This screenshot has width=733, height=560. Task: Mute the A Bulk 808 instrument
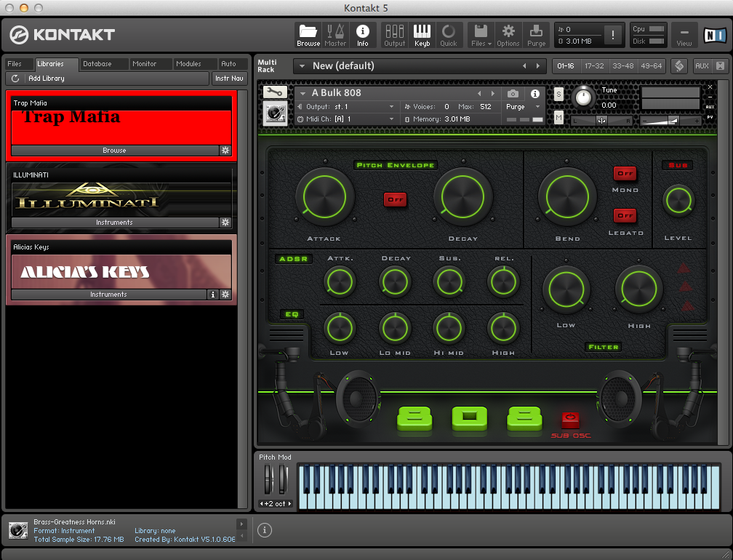pyautogui.click(x=558, y=117)
